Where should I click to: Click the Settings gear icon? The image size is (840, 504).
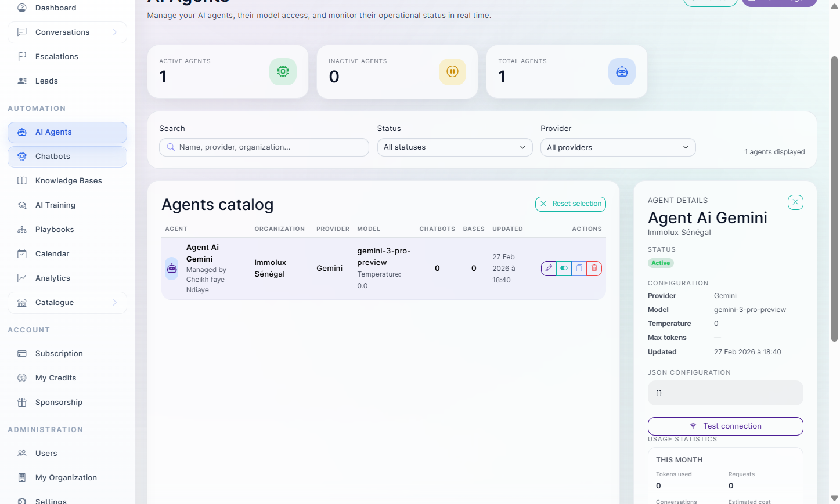[22, 501]
